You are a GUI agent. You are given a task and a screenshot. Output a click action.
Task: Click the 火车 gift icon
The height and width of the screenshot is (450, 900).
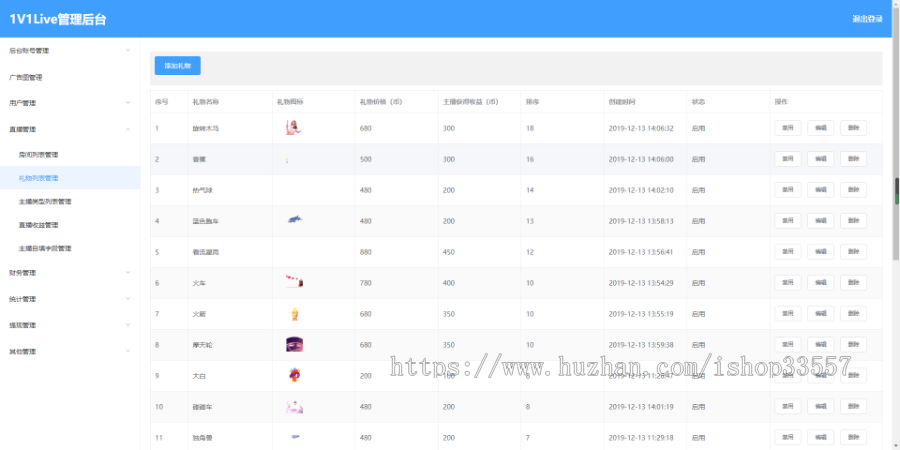pos(295,283)
